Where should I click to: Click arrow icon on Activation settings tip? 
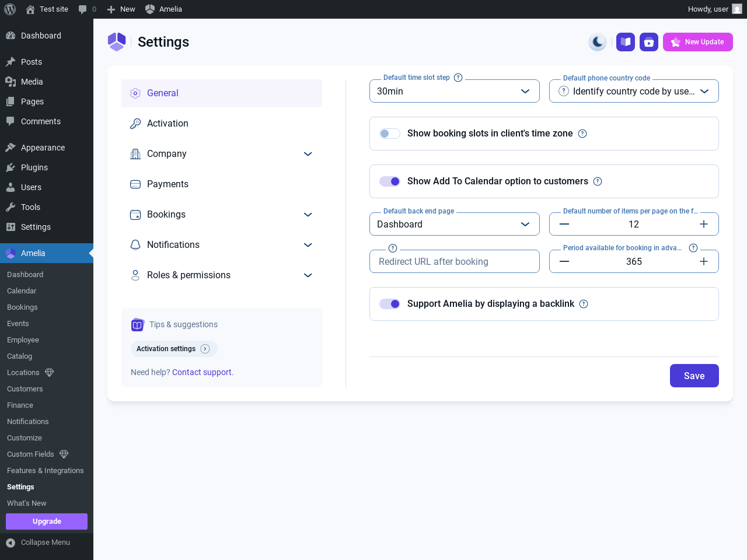205,349
